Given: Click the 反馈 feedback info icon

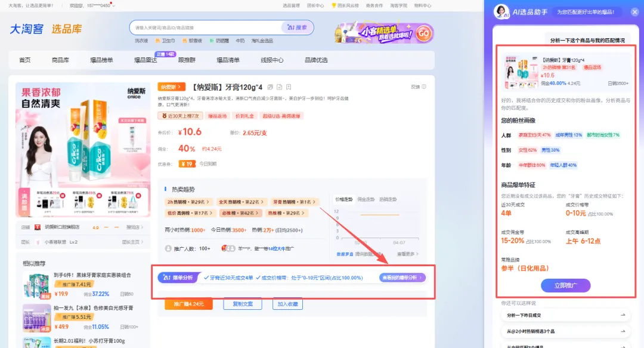Looking at the screenshot, I should (x=424, y=87).
